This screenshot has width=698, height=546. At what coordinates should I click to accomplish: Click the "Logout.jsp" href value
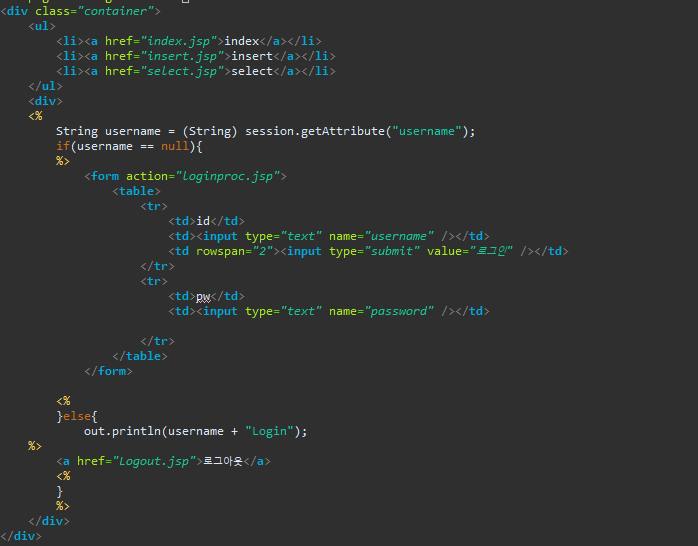tap(154, 461)
